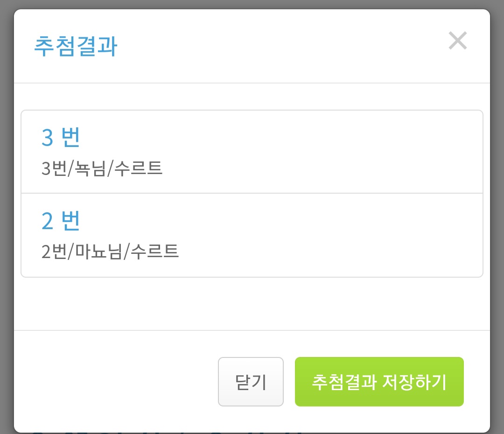
Task: Click the digit "3" in the first result heading
Action: pyautogui.click(x=48, y=138)
